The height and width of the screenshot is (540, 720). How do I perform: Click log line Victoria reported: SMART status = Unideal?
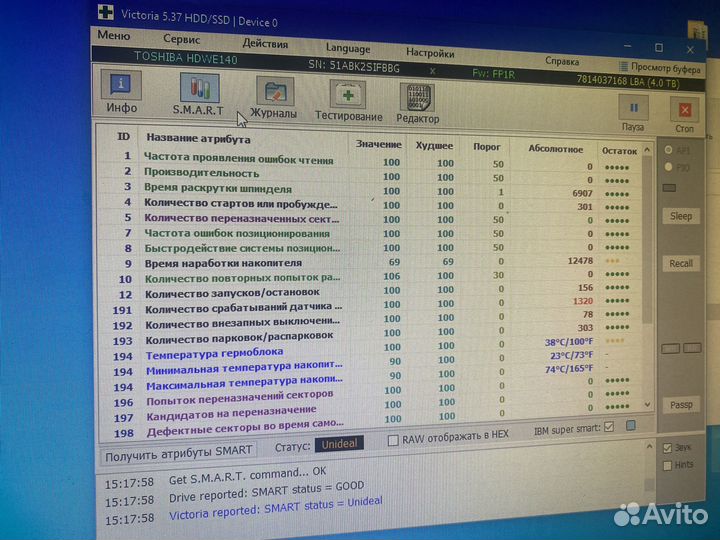click(276, 509)
